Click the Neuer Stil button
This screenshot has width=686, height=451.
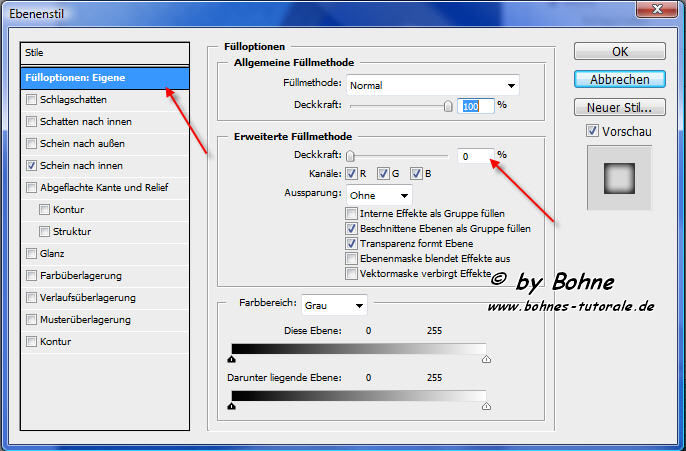pyautogui.click(x=620, y=107)
